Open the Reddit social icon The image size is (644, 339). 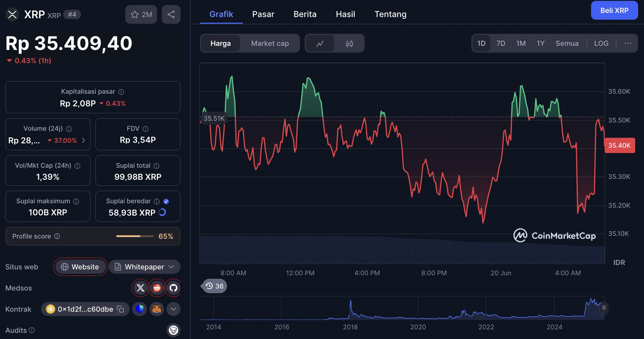(157, 288)
